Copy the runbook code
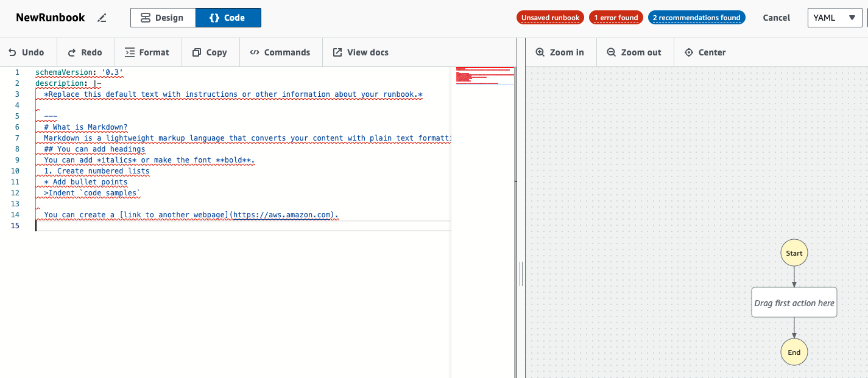The width and height of the screenshot is (868, 378). (210, 52)
